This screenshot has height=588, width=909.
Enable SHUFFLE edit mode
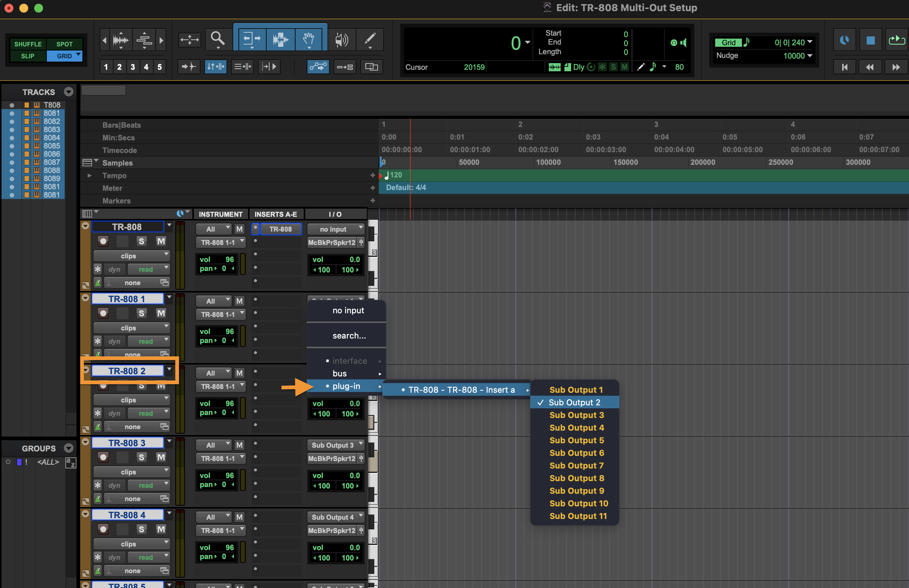(x=28, y=44)
